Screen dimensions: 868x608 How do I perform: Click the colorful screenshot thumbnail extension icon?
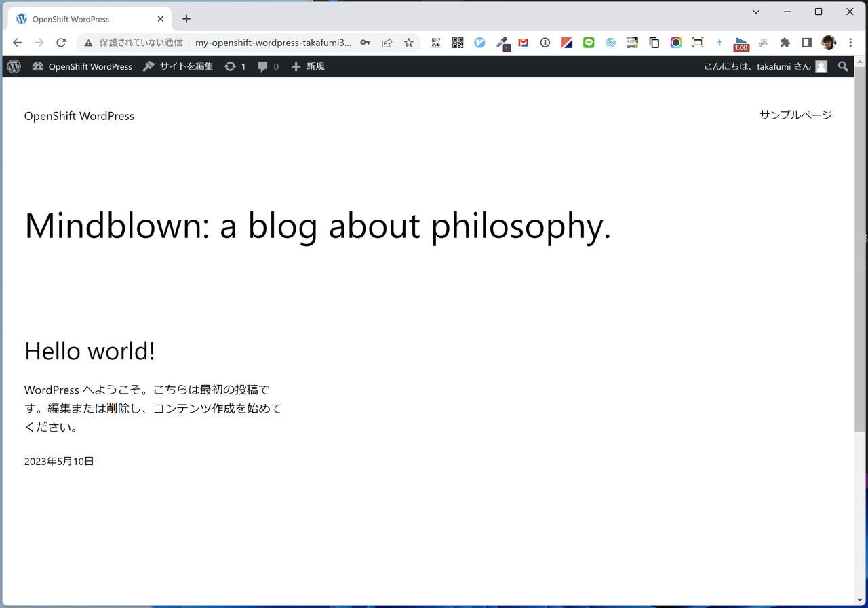tap(632, 43)
